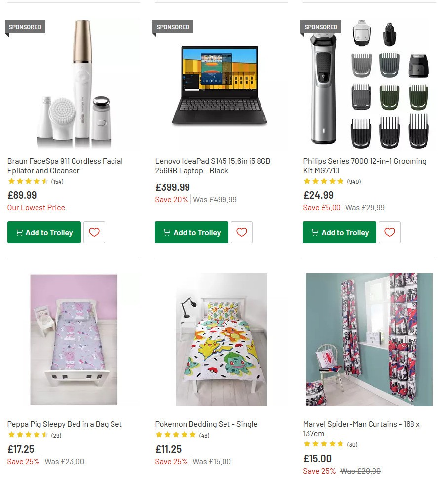
Task: Click Add to Trolley for Braun FaceSpa
Action: 44,232
